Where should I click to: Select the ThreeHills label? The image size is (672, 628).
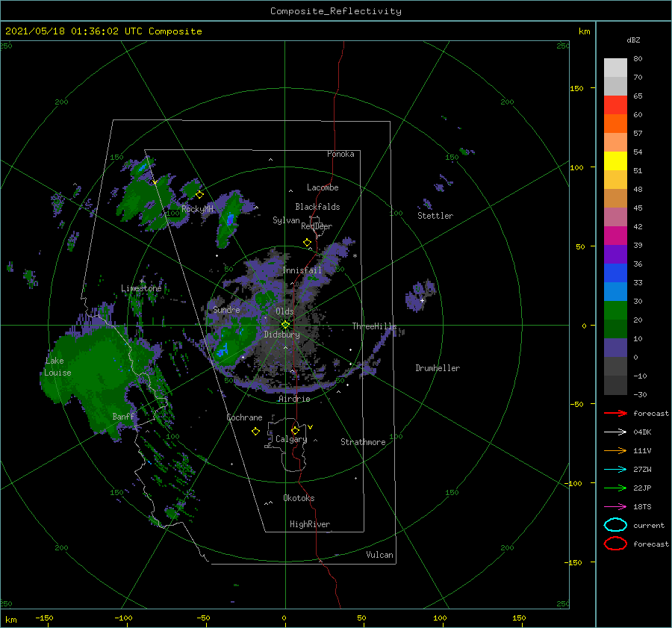(x=374, y=326)
